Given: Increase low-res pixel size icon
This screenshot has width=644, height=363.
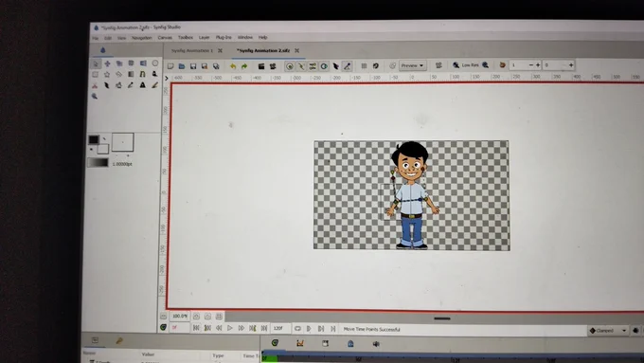Looking at the screenshot, I should [x=486, y=65].
